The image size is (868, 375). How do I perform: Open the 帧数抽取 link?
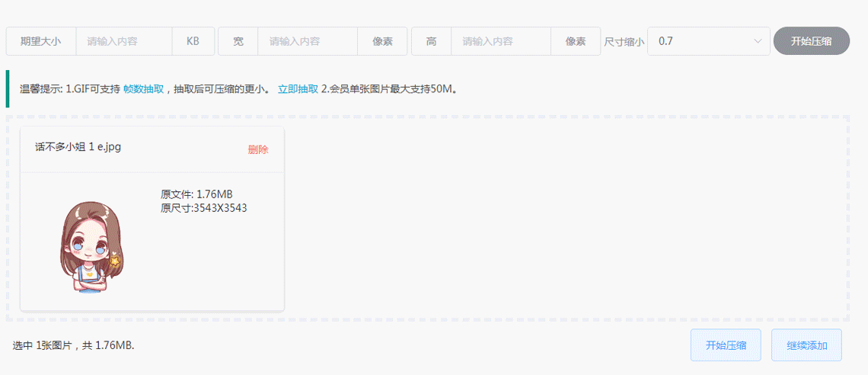143,89
